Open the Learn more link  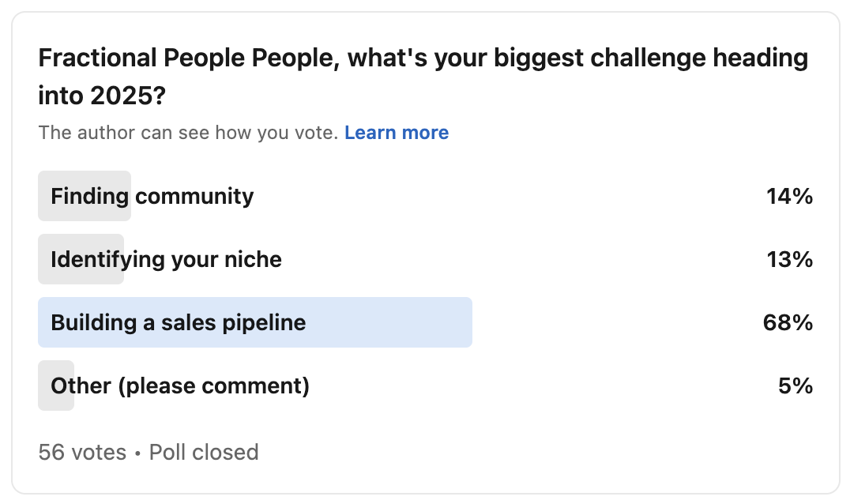coord(397,133)
